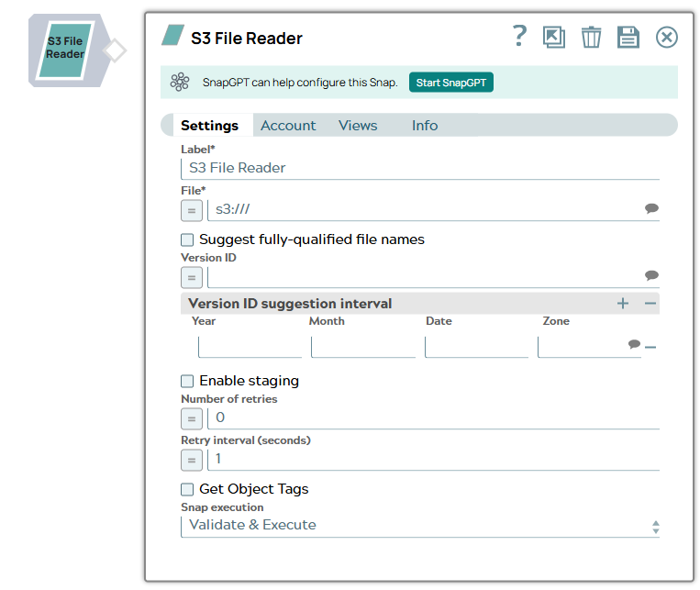Click the pop-out dialog icon
This screenshot has width=700, height=590.
coord(554,37)
